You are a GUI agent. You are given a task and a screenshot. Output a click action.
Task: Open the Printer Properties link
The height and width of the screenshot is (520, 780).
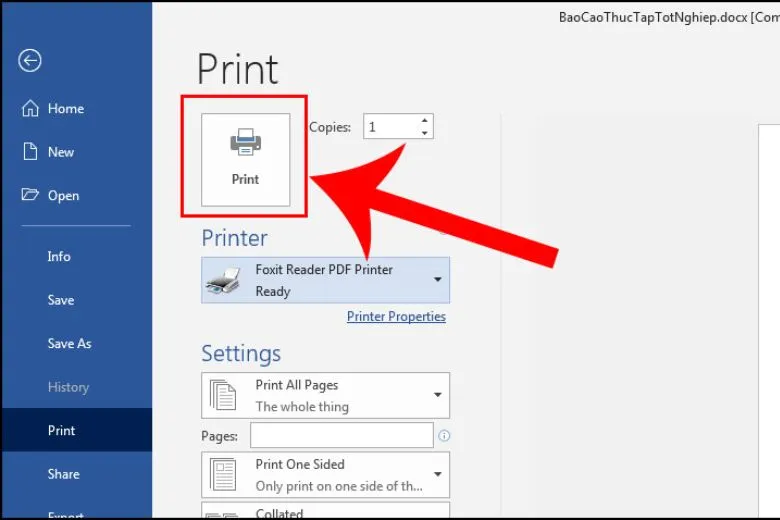[x=396, y=316]
